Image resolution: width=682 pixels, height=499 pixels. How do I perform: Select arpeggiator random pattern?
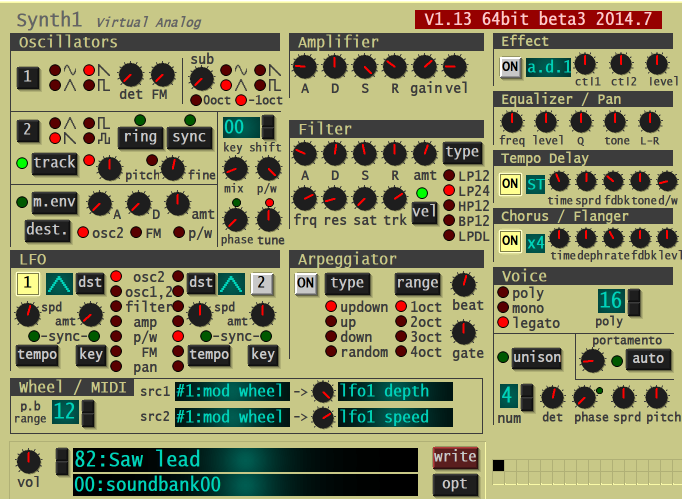pyautogui.click(x=331, y=352)
